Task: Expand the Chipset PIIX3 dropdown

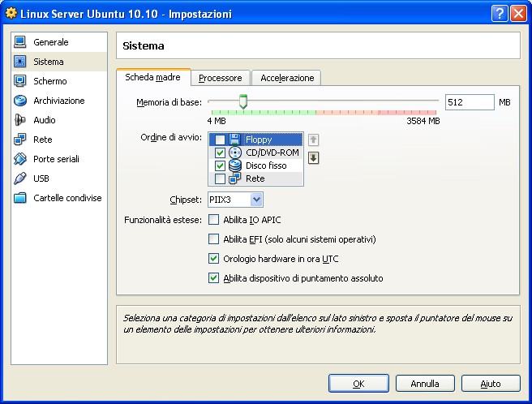Action: tap(256, 200)
